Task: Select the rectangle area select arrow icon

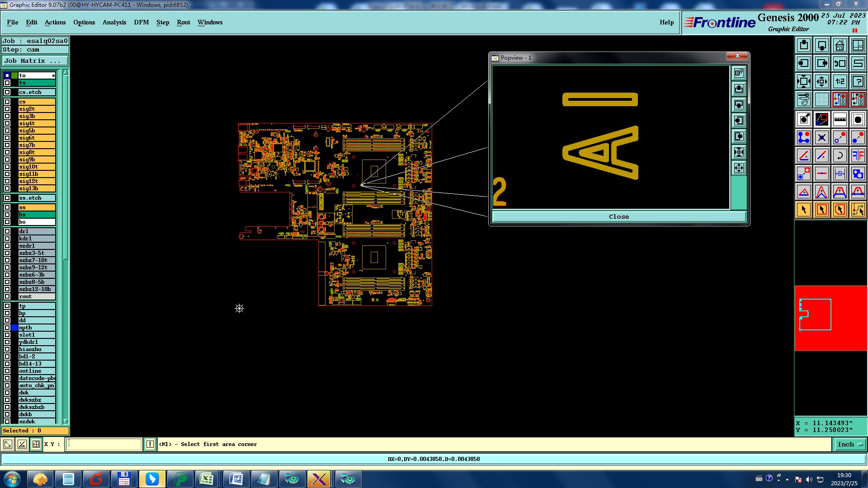Action: click(x=821, y=210)
